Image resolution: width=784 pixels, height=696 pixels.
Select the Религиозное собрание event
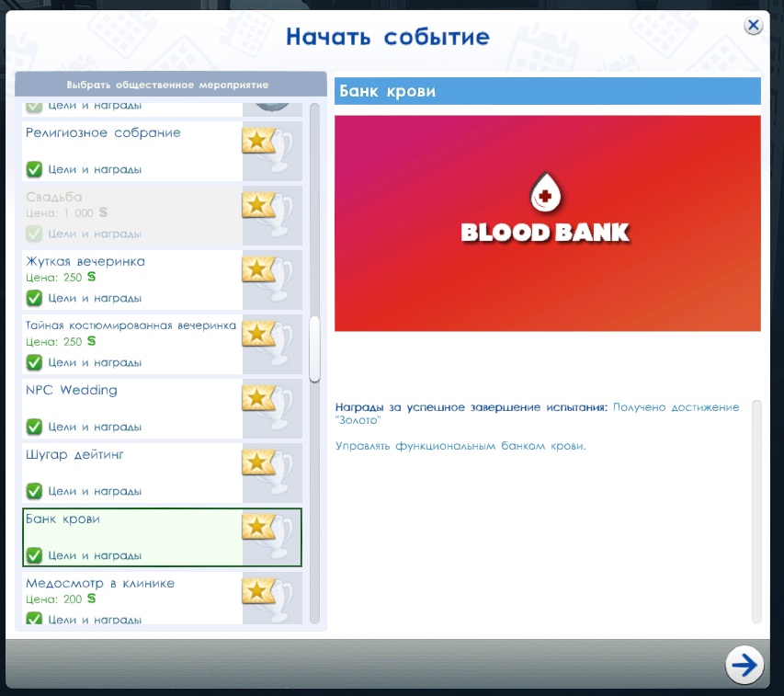pyautogui.click(x=162, y=151)
